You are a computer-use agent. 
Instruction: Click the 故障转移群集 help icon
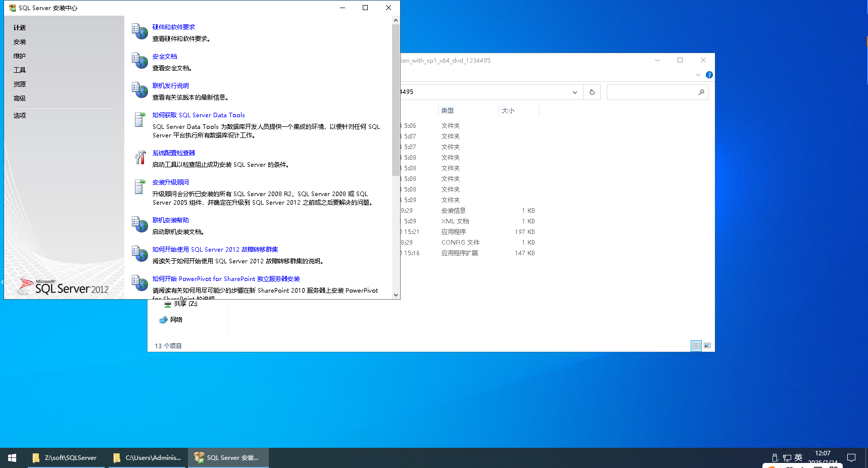click(x=139, y=253)
